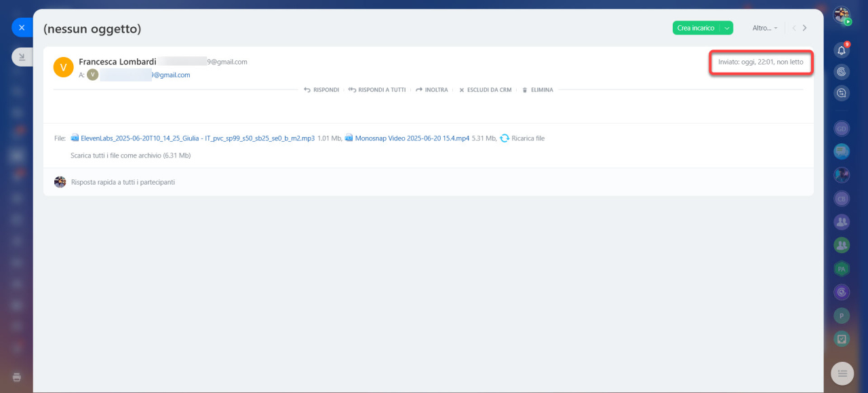Click the printer icon at bottom left
The width and height of the screenshot is (868, 393).
click(x=17, y=377)
